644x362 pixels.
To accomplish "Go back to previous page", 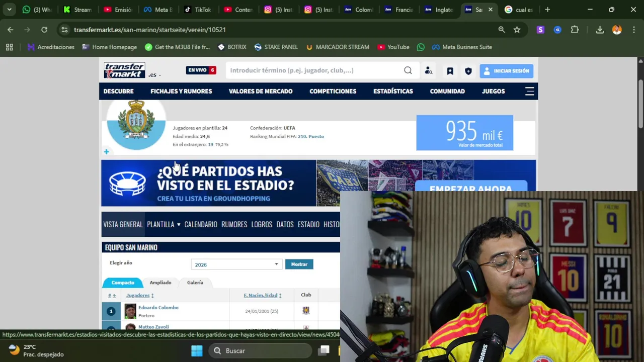I will [x=11, y=30].
